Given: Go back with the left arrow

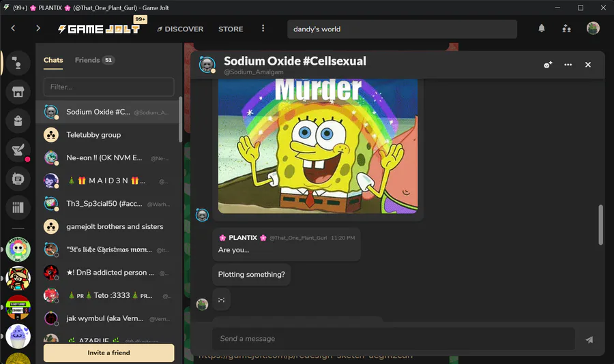Looking at the screenshot, I should point(14,28).
